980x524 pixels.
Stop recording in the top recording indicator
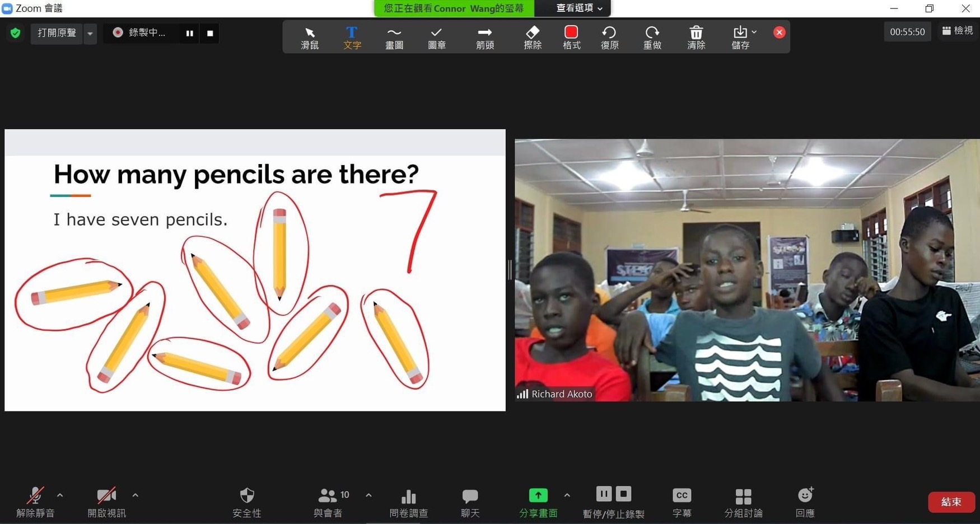(210, 34)
